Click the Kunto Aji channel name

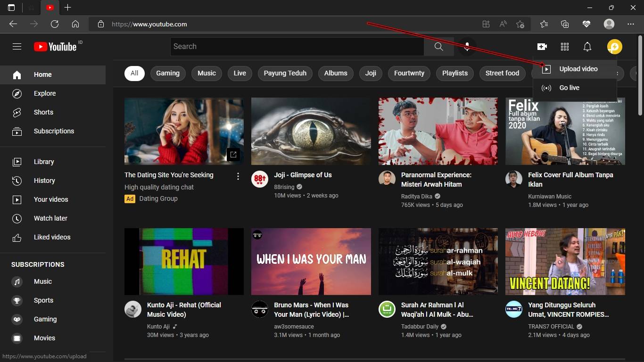coord(158,327)
